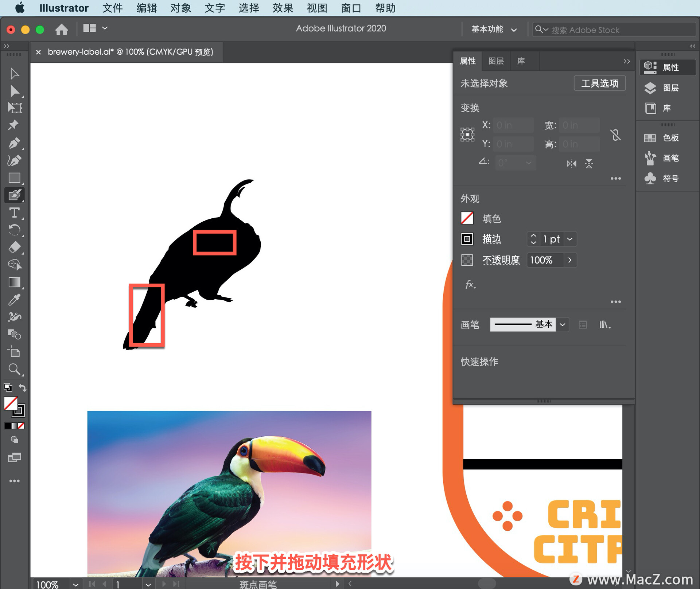Select the Curvature tool
This screenshot has height=589, width=700.
tap(14, 160)
